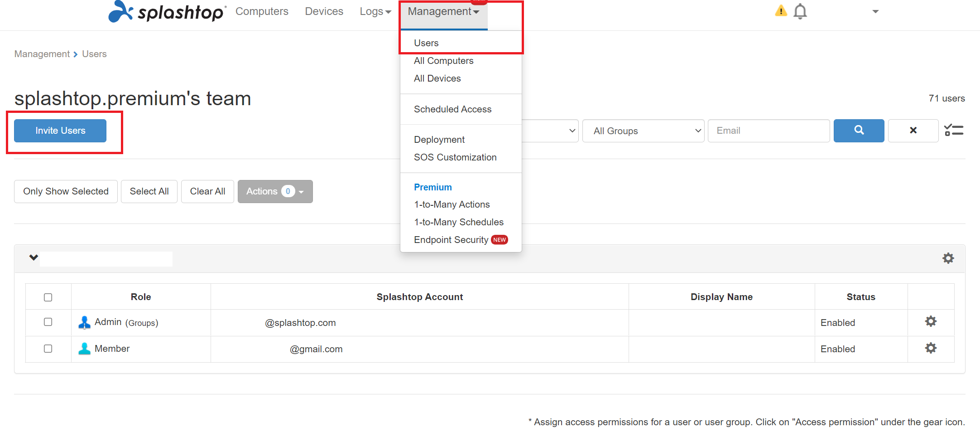Click Users breadcrumb link
The width and height of the screenshot is (980, 437).
pyautogui.click(x=94, y=54)
